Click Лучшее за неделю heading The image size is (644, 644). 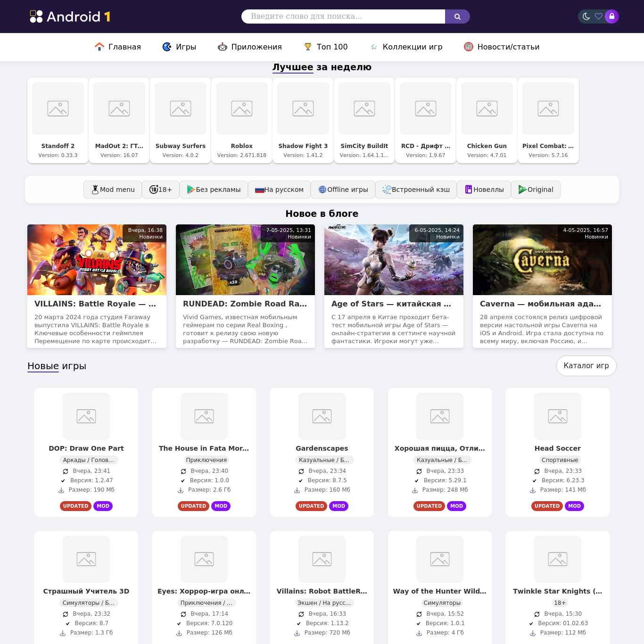[x=322, y=67]
